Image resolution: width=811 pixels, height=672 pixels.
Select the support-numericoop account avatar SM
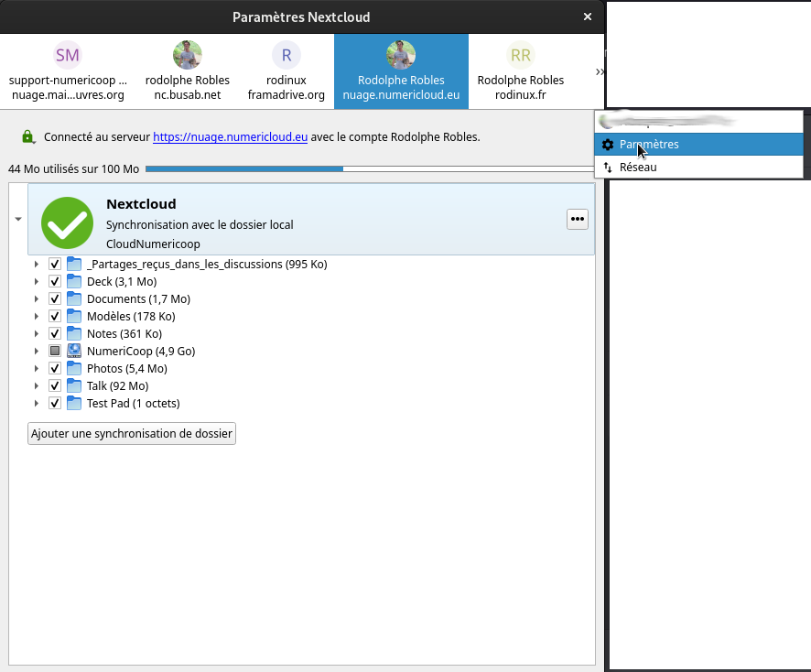pyautogui.click(x=68, y=55)
